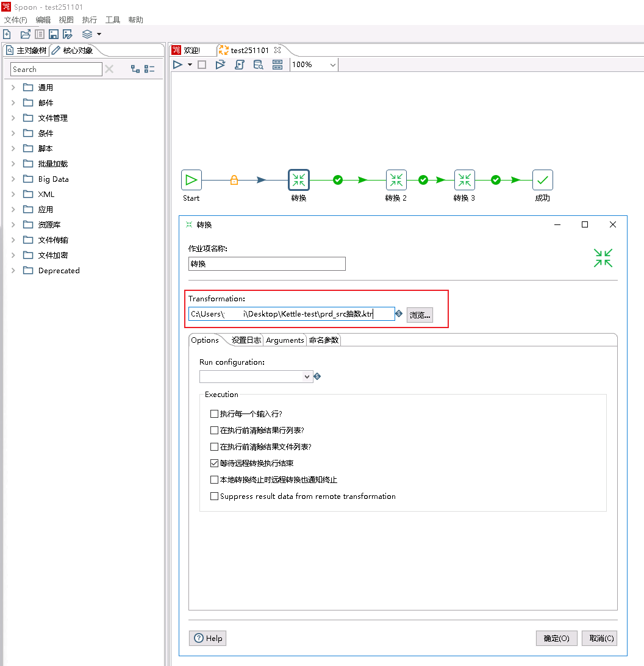The height and width of the screenshot is (666, 644).
Task: Click the collapse tree list icon
Action: [x=149, y=69]
